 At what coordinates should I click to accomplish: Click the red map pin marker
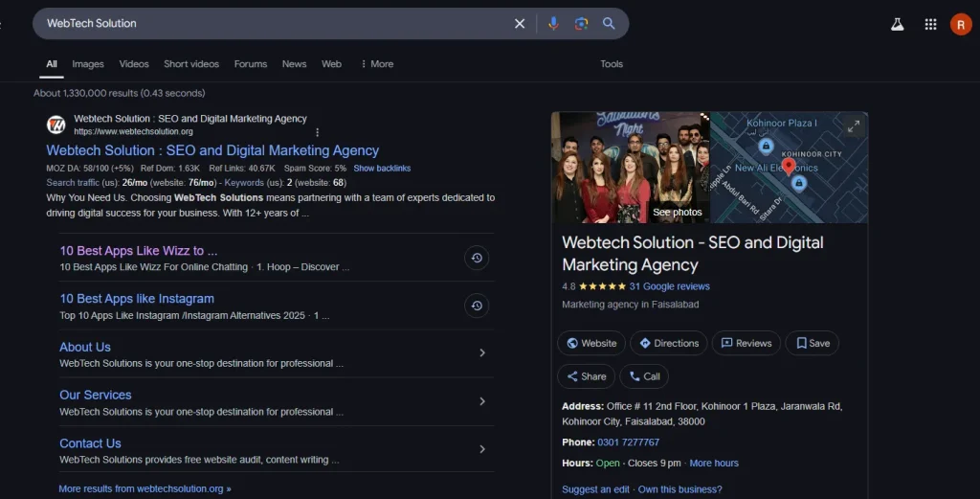point(789,166)
